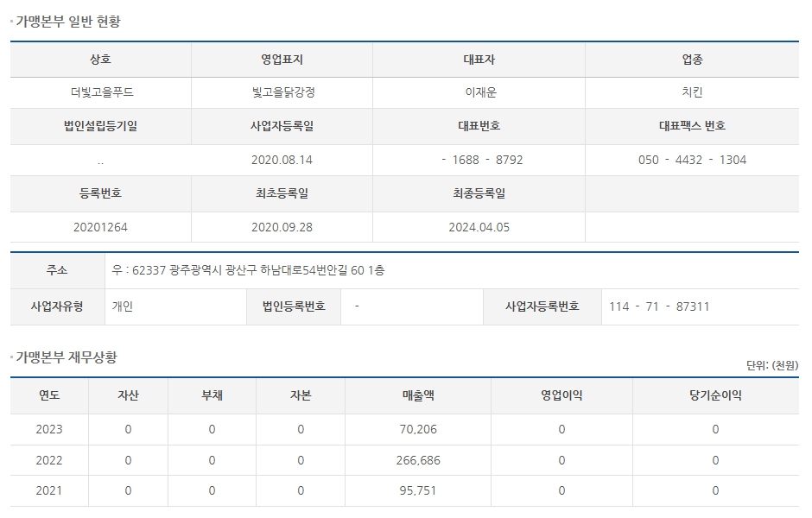Click the 법인설립등기일 header cell

pos(100,126)
